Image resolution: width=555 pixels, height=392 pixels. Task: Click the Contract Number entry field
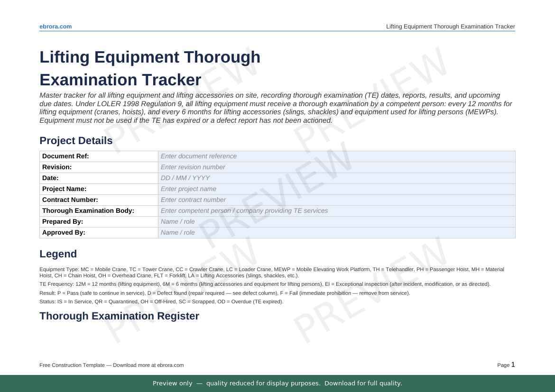coord(336,200)
